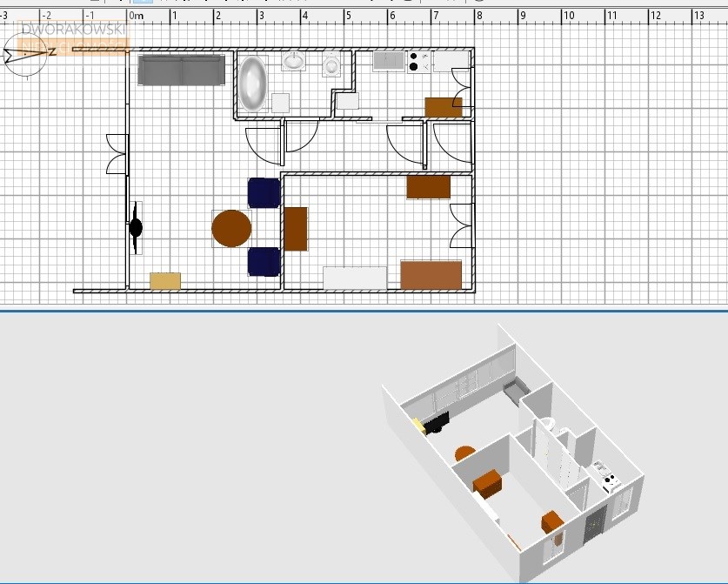Select the kitchen sink in the plan
The image size is (728, 584).
click(389, 61)
